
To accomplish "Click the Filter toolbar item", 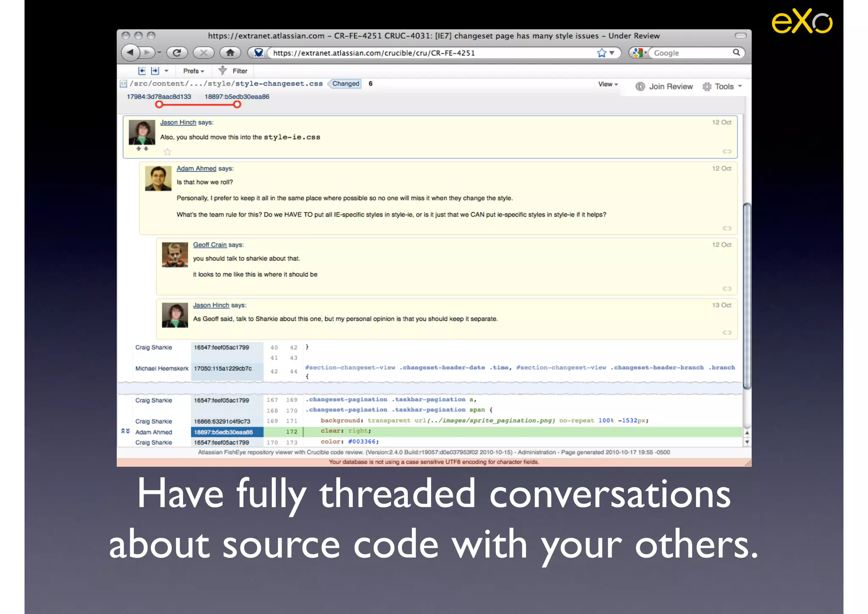I will tap(233, 71).
